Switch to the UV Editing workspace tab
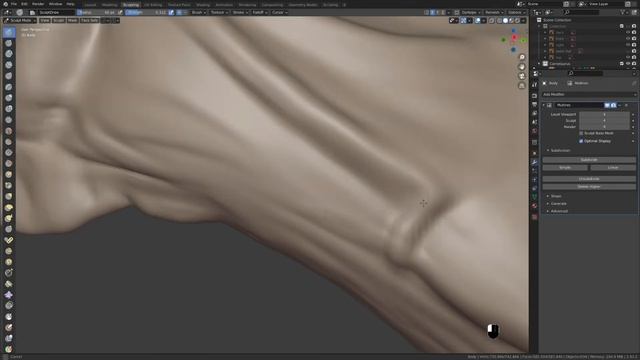Viewport: 640px width, 360px height. tap(153, 5)
